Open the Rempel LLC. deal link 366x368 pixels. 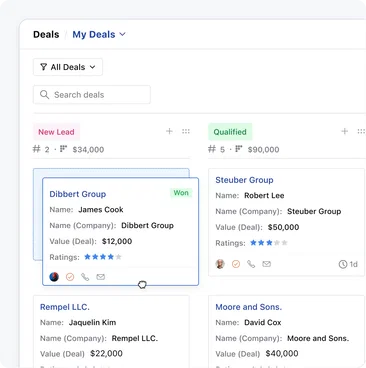pos(65,307)
